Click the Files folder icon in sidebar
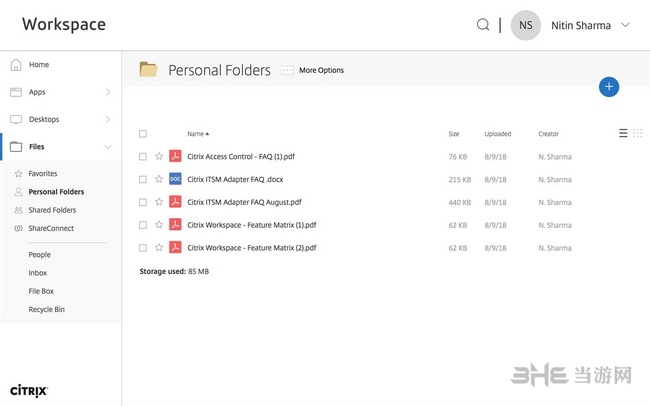The image size is (650, 406). coord(16,146)
